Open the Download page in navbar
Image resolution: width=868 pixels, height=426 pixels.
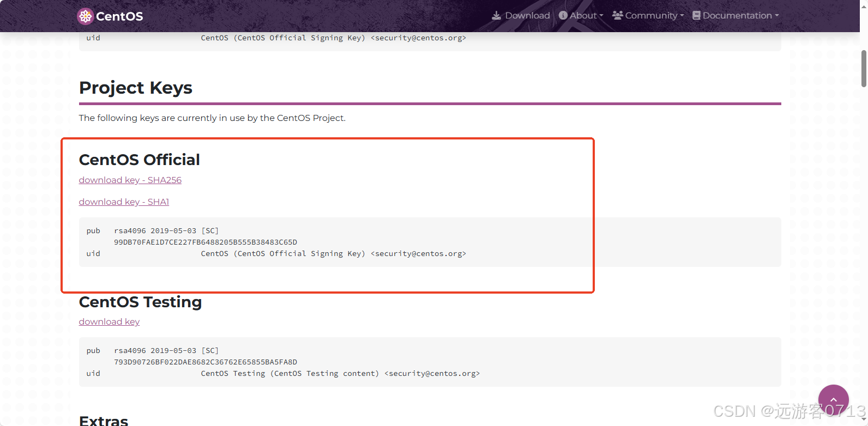click(521, 15)
